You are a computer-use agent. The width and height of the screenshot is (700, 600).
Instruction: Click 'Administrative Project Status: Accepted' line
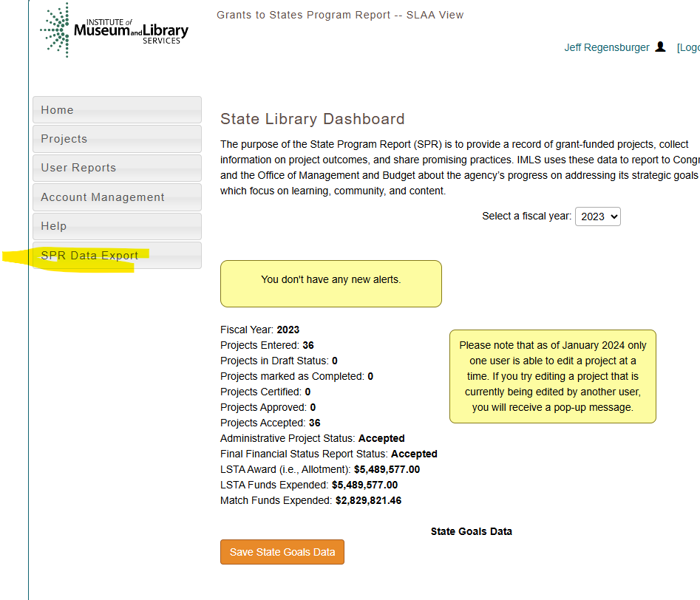point(313,438)
